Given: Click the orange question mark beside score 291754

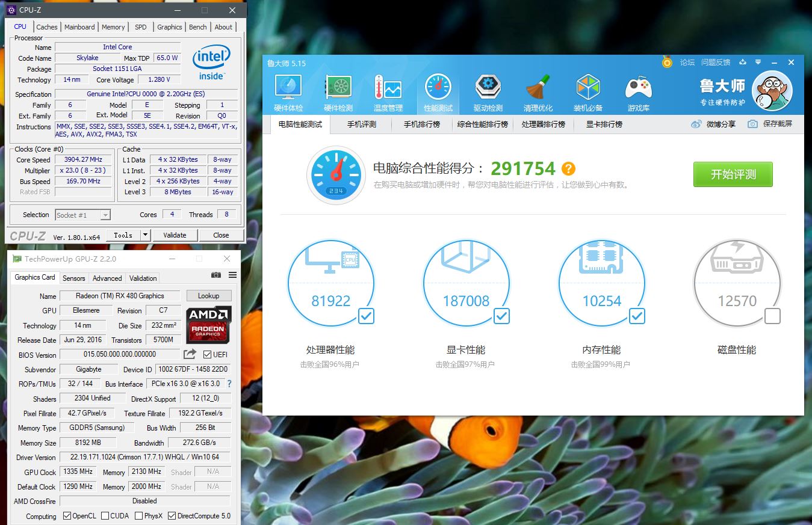Looking at the screenshot, I should [568, 169].
